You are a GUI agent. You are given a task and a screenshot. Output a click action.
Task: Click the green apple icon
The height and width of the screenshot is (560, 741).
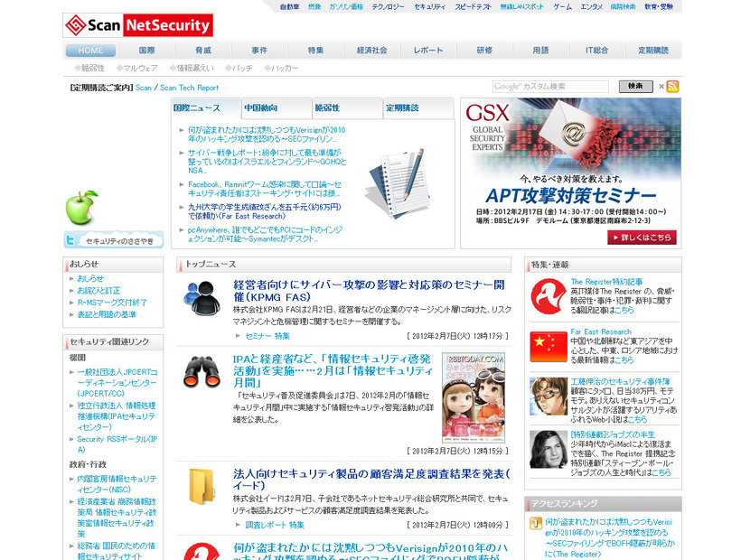pos(80,206)
